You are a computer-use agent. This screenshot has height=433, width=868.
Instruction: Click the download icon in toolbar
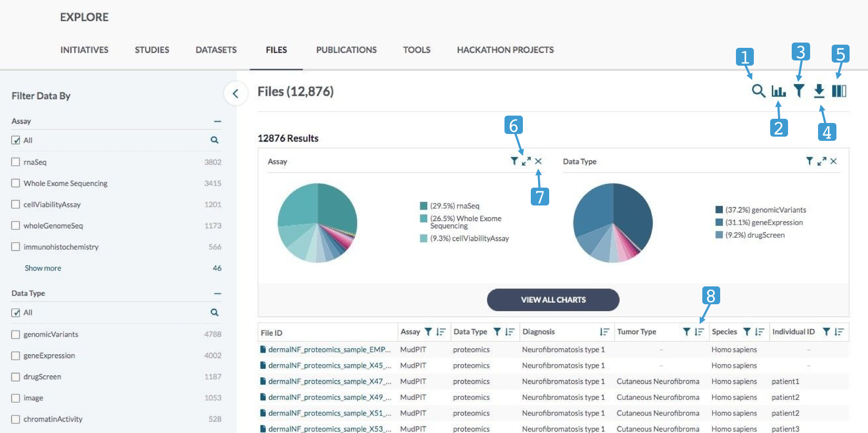pos(819,91)
